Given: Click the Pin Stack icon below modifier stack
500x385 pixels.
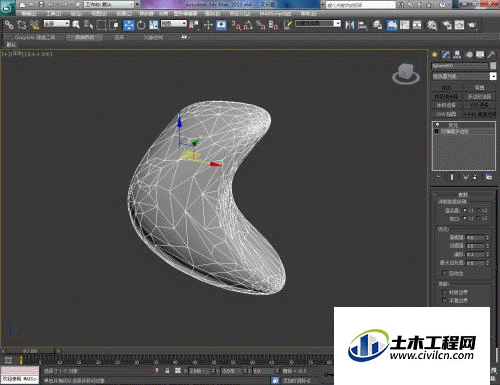Looking at the screenshot, I should [x=438, y=177].
